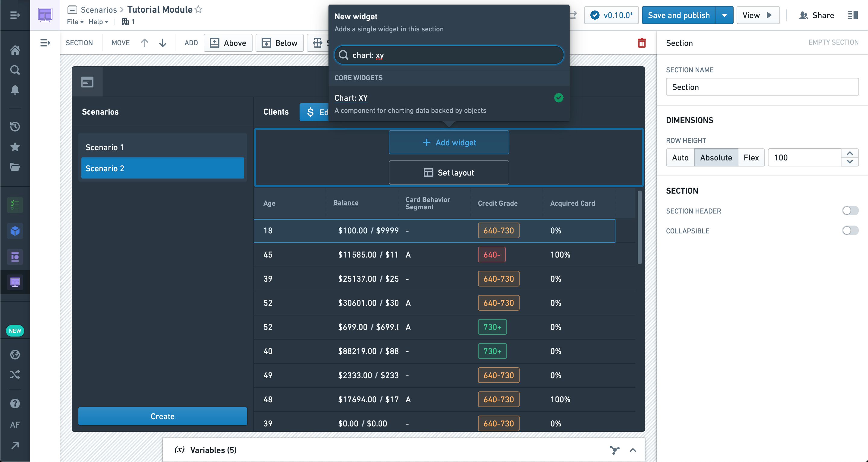
Task: Toggle the module outline panel icon
Action: 45,43
